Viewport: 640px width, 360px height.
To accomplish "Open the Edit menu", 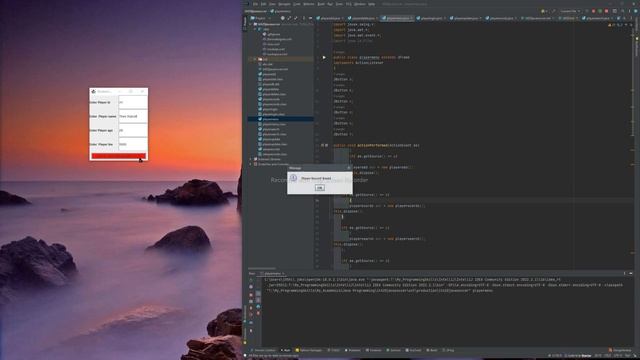I will 264,4.
